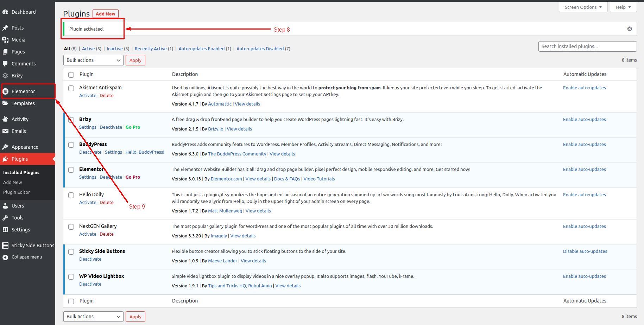Viewport: 644px width, 325px height.
Task: Check the Hello Dolly checkbox
Action: click(x=71, y=195)
